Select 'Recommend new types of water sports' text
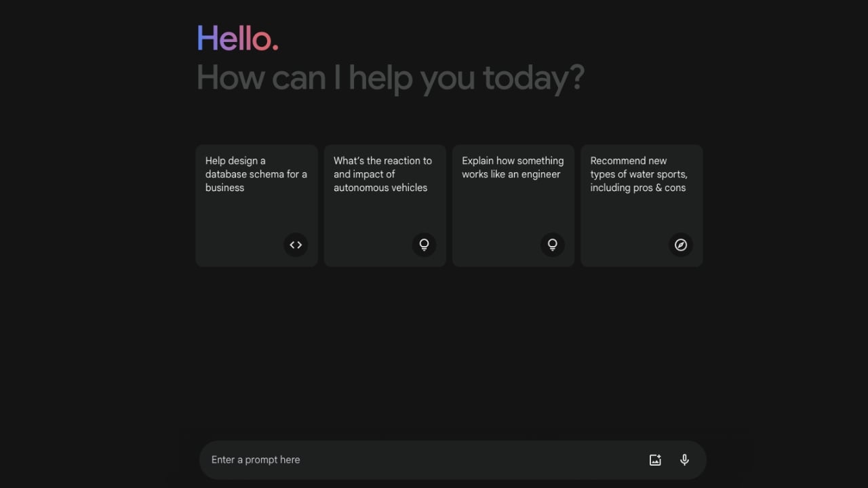 coord(639,174)
